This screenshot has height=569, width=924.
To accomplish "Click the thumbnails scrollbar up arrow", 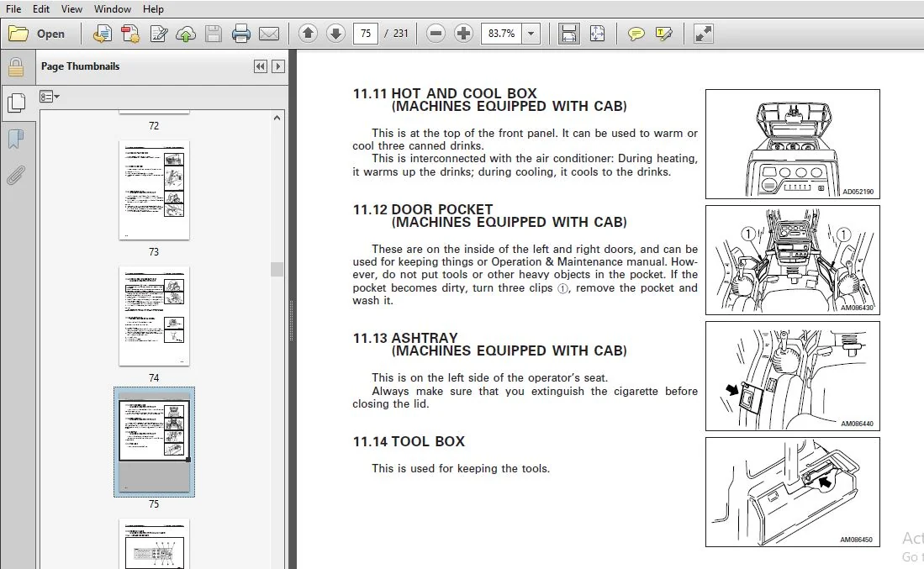I will click(277, 118).
